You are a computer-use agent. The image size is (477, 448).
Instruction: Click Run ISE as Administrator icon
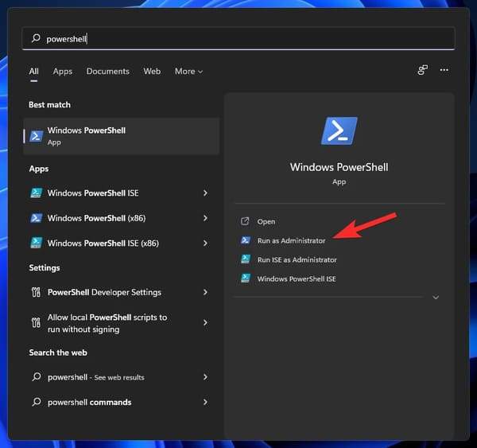click(x=246, y=259)
